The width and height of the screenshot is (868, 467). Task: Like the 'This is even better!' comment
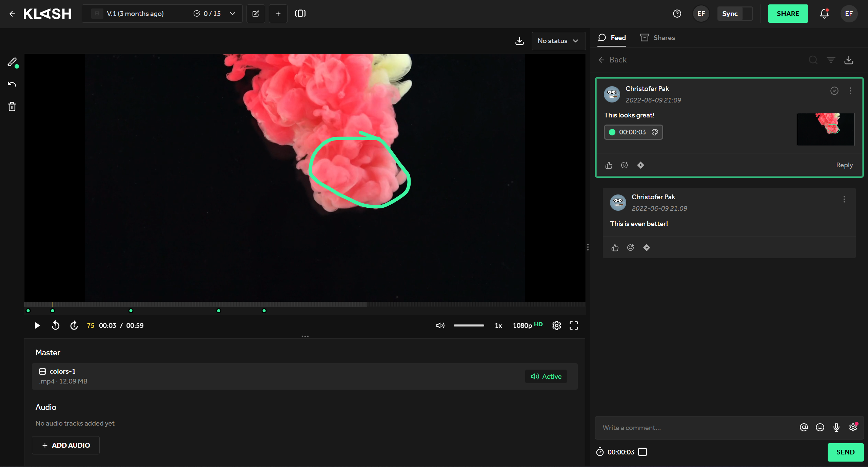[x=615, y=248]
